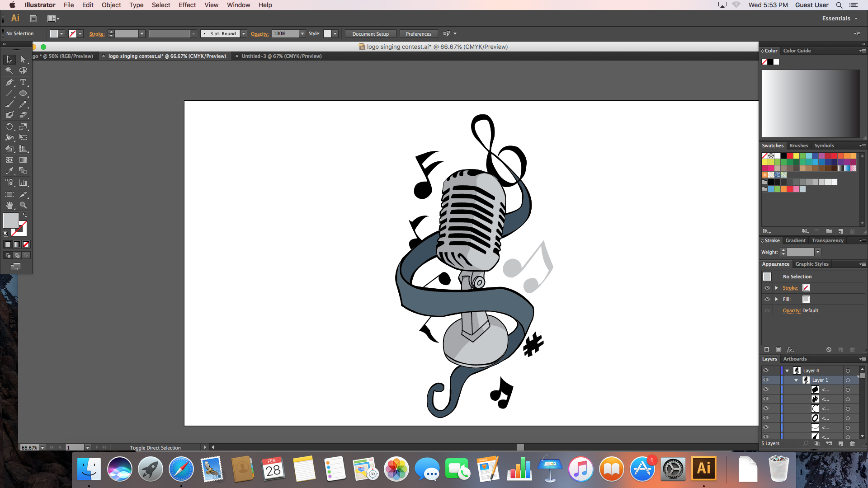Collapse Layer 4 disclosure triangle
Image resolution: width=868 pixels, height=488 pixels.
(787, 371)
